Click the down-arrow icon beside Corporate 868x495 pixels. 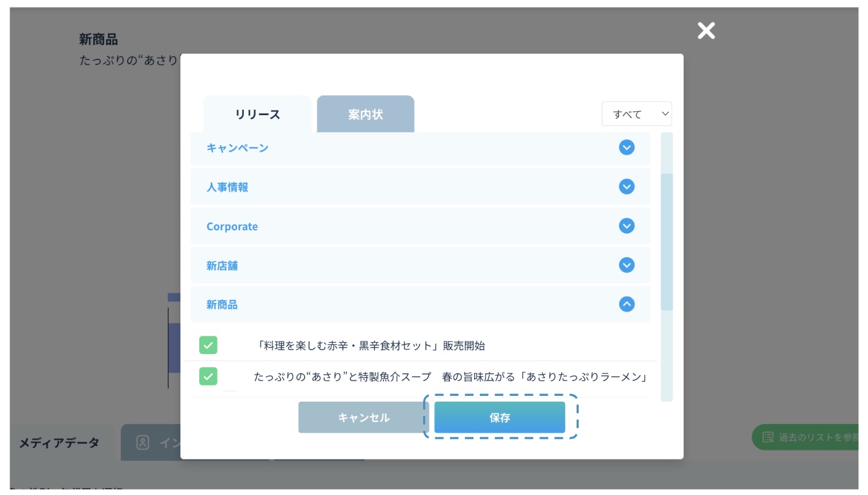[626, 226]
